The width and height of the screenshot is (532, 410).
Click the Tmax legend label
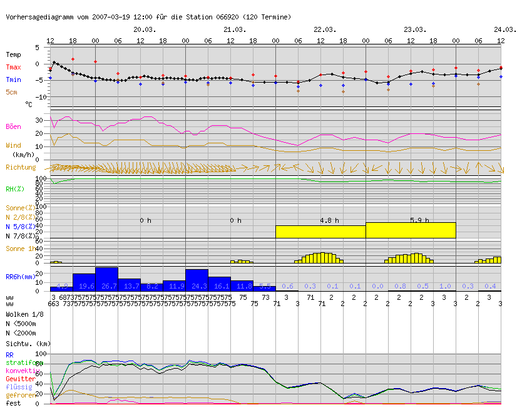(14, 67)
